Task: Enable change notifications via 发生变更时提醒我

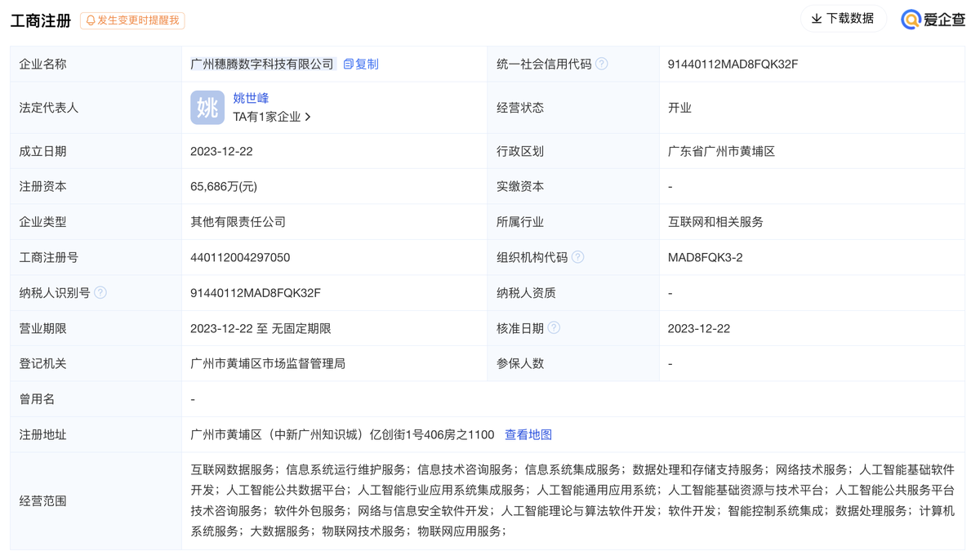Action: pyautogui.click(x=131, y=20)
